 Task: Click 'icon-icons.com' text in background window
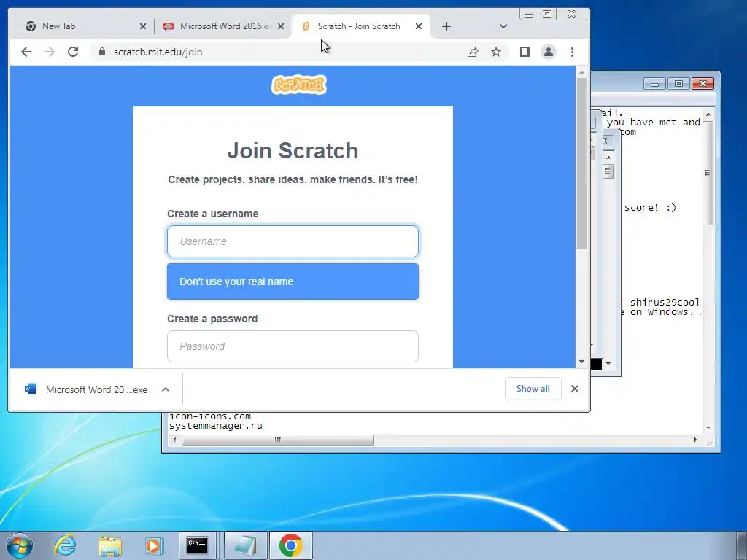click(x=210, y=416)
